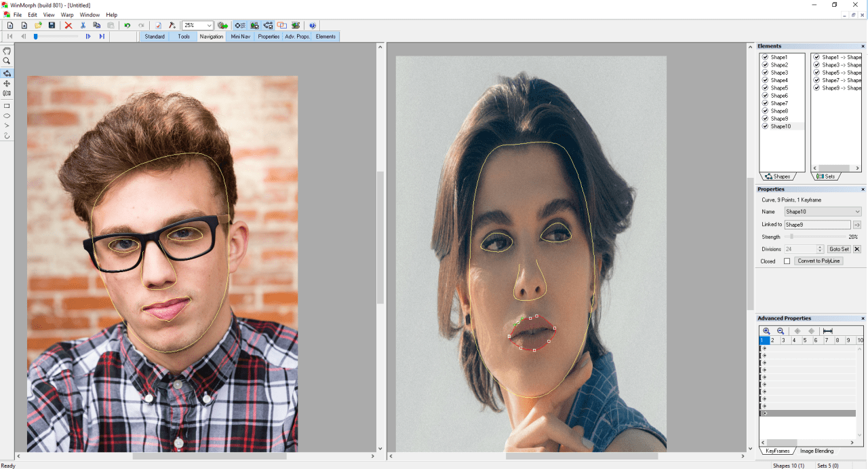
Task: Open the Edit menu
Action: click(33, 15)
